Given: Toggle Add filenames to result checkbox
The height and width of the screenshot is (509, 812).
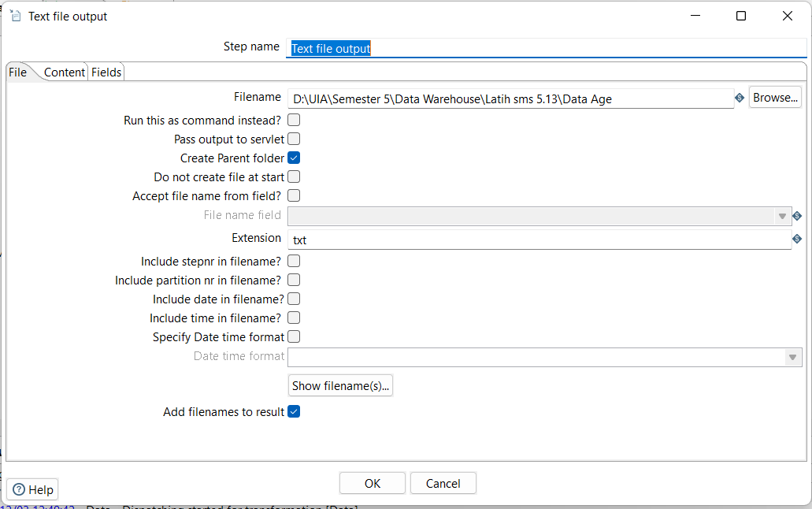Looking at the screenshot, I should (294, 411).
